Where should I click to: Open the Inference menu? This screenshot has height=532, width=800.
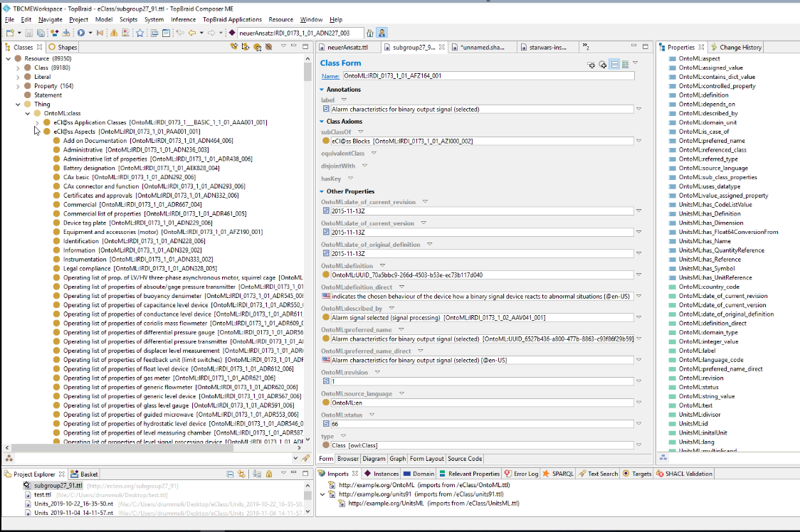tap(183, 19)
